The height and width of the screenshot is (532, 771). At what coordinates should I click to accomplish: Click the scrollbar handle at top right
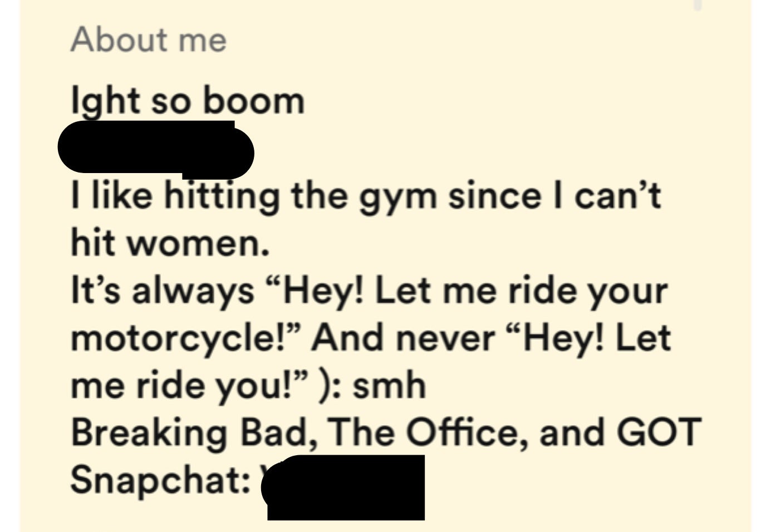tap(698, 5)
